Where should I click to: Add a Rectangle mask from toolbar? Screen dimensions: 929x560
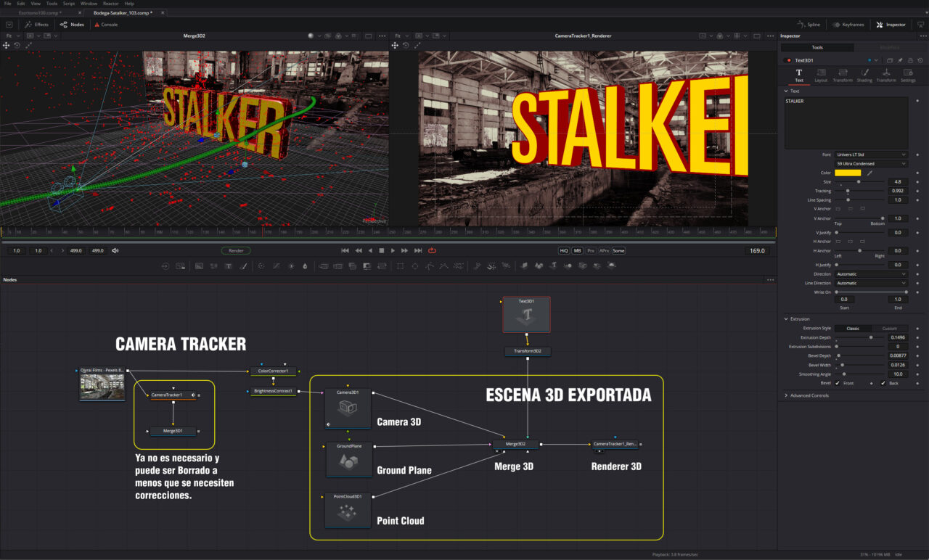(400, 266)
